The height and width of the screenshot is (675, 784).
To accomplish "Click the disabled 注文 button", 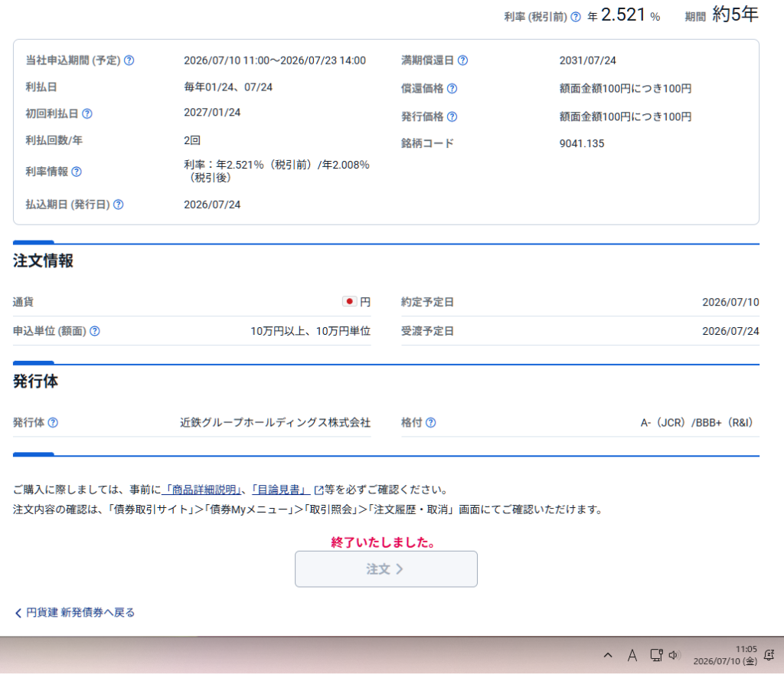I will [386, 569].
